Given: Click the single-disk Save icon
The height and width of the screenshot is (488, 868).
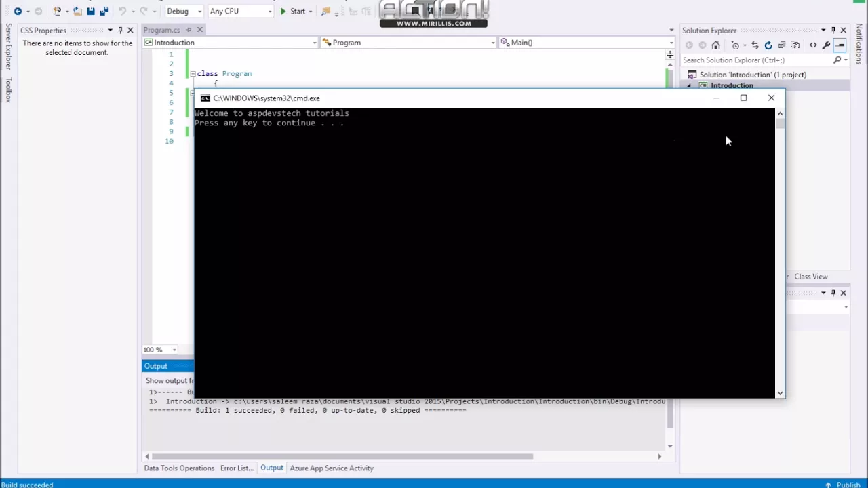Looking at the screenshot, I should tap(91, 12).
